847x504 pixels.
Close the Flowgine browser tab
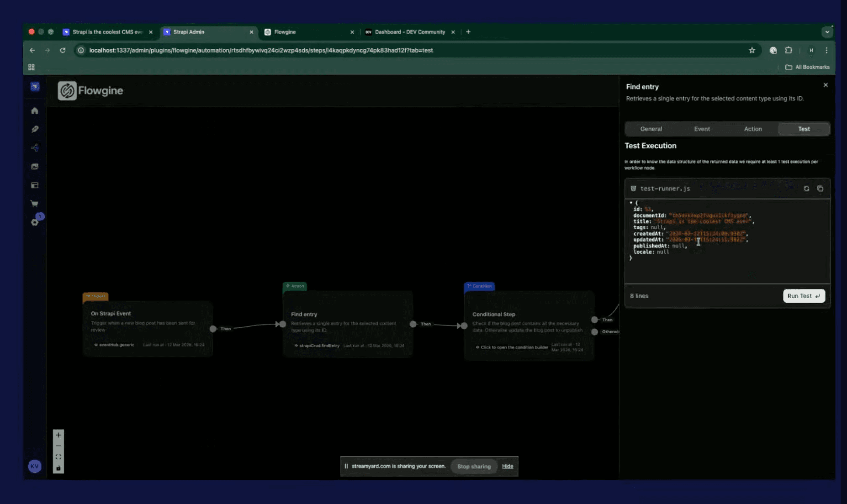pos(352,32)
